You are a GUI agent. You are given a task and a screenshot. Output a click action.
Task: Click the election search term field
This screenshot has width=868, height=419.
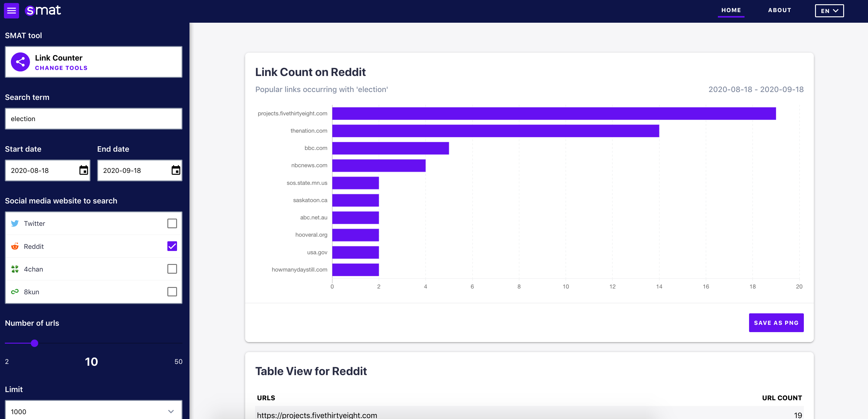tap(94, 119)
